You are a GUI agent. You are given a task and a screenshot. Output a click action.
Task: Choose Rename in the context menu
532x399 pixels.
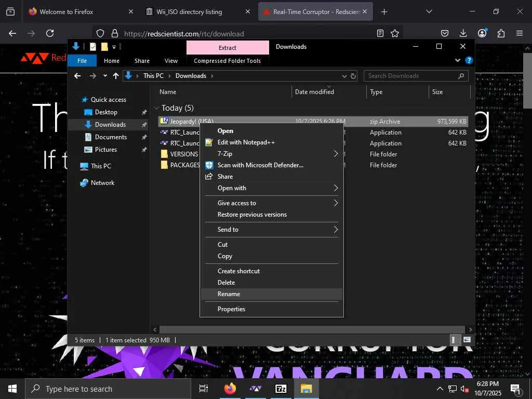click(271, 294)
